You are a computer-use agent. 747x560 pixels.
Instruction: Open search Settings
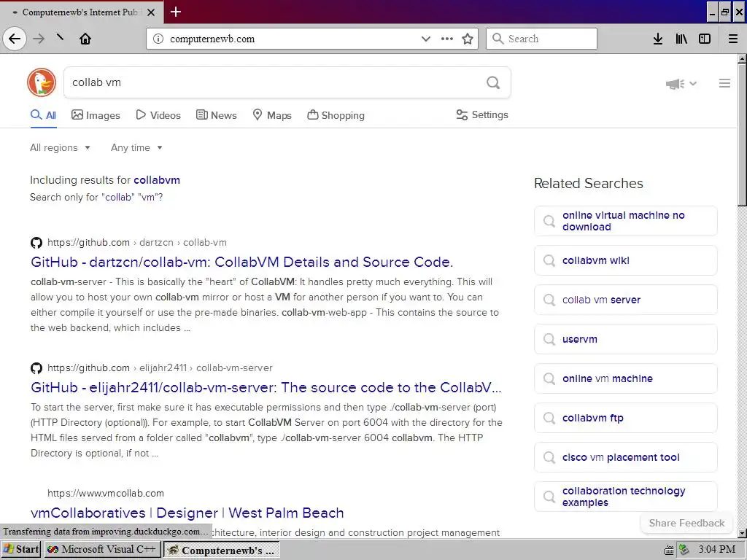(482, 114)
